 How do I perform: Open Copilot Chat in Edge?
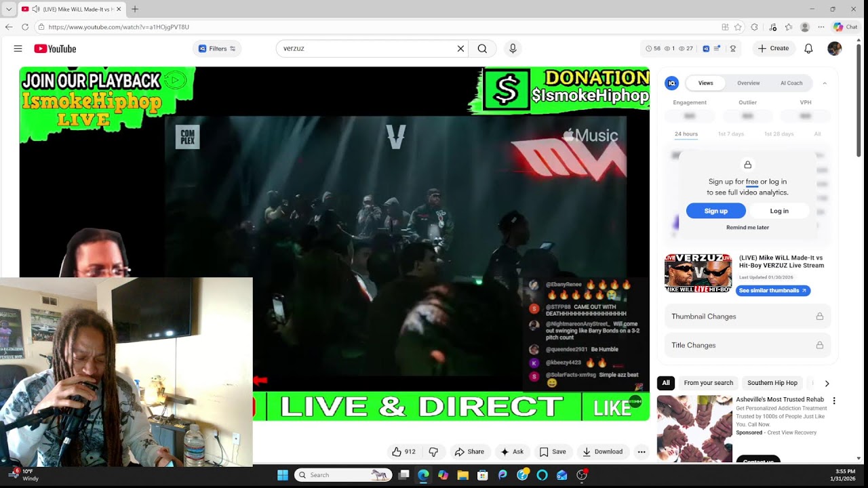pos(846,27)
